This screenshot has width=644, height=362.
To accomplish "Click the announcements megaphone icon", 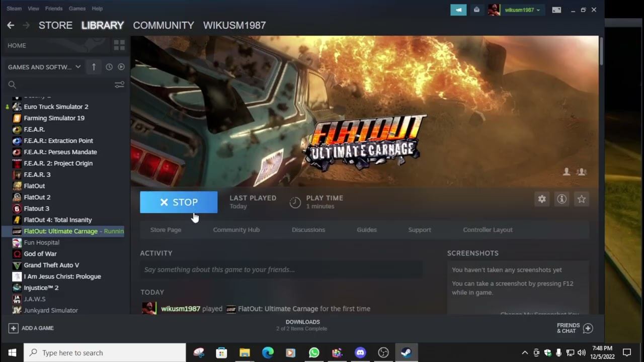I will [x=458, y=10].
